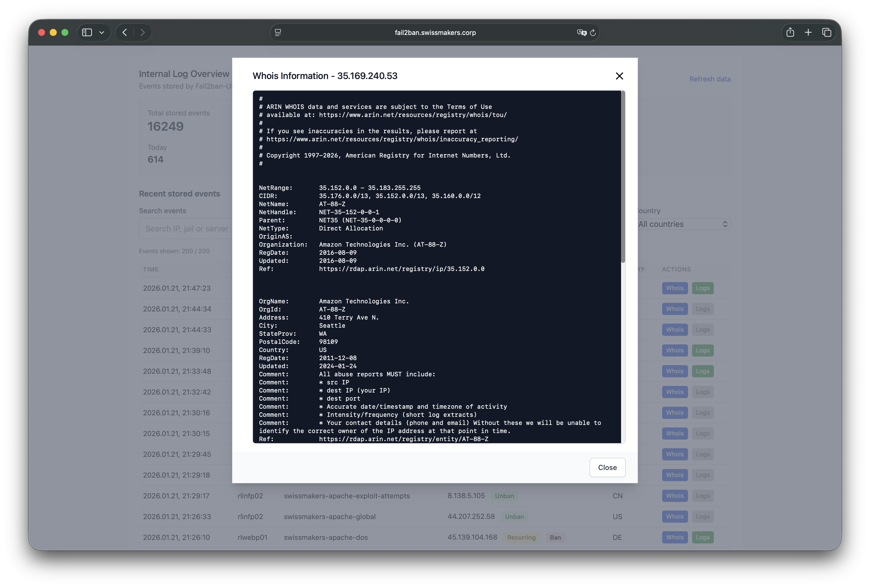870x588 pixels.
Task: Expand the sidebar view chevron
Action: 102,32
